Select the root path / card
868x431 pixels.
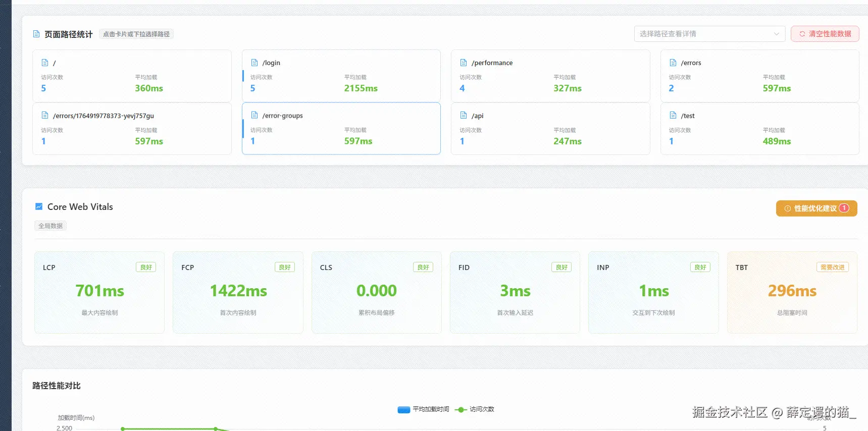click(x=132, y=76)
